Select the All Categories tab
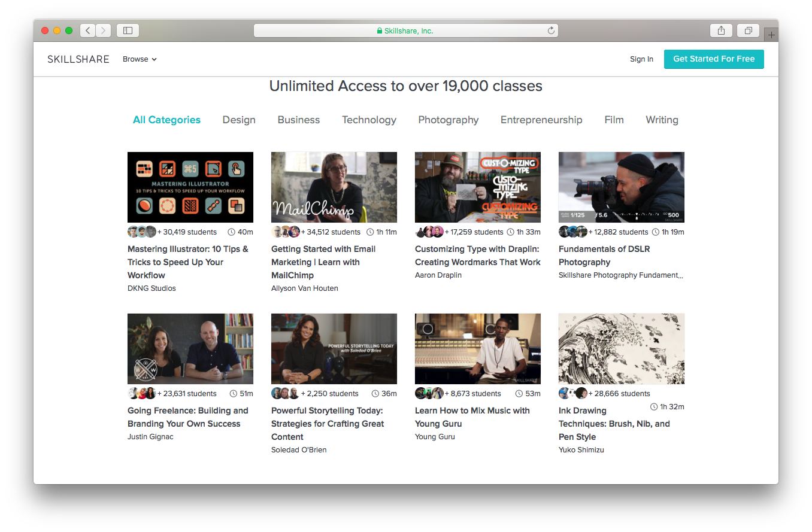 (x=166, y=120)
